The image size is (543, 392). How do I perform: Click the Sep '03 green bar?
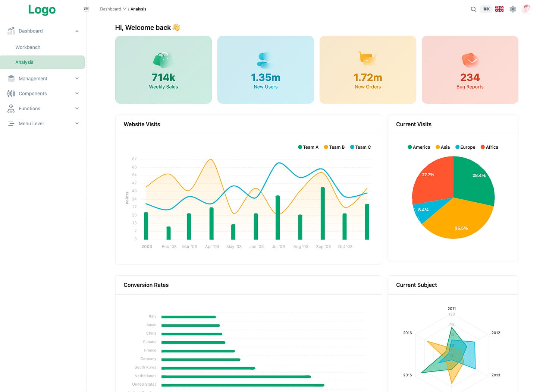pyautogui.click(x=323, y=214)
